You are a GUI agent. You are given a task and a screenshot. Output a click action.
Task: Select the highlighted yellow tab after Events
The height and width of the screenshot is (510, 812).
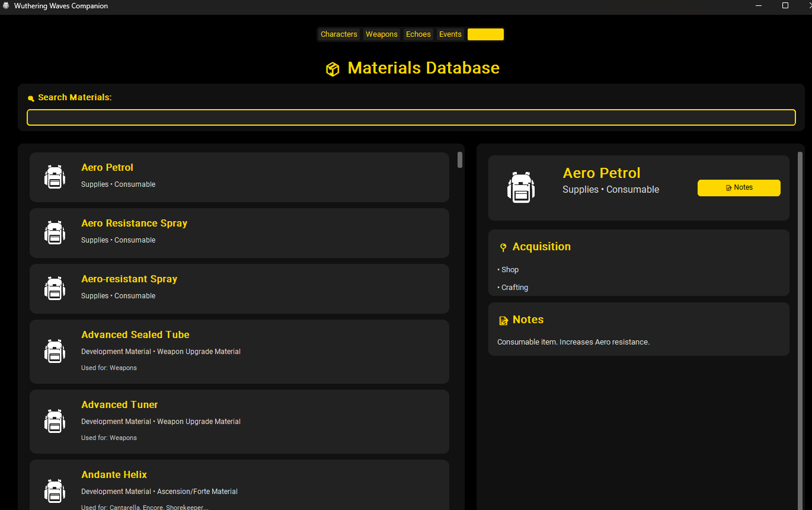[485, 34]
